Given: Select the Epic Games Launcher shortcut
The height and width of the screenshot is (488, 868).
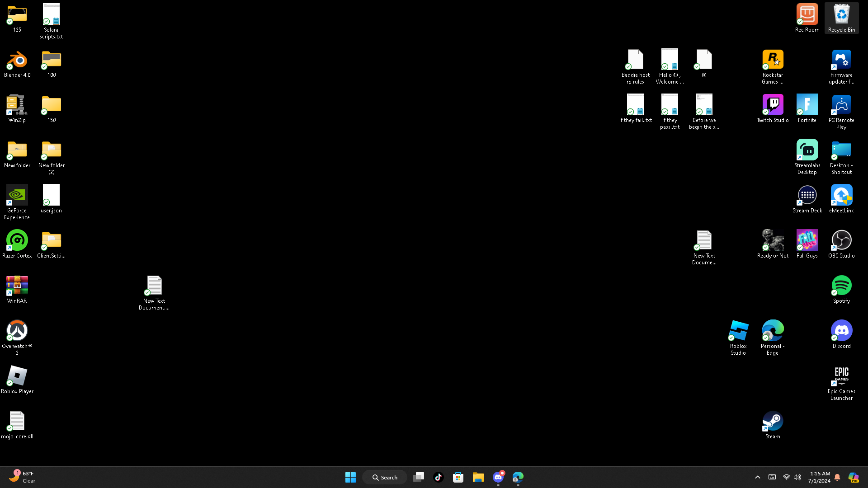Looking at the screenshot, I should pos(842,384).
